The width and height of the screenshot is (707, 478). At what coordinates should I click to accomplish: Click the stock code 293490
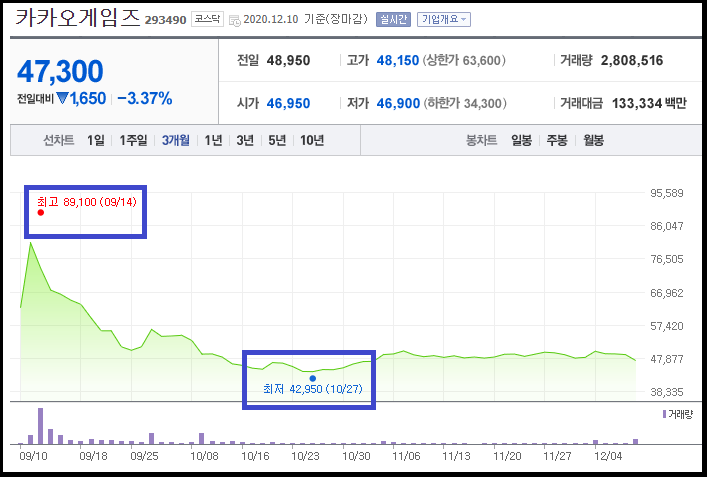coord(165,20)
